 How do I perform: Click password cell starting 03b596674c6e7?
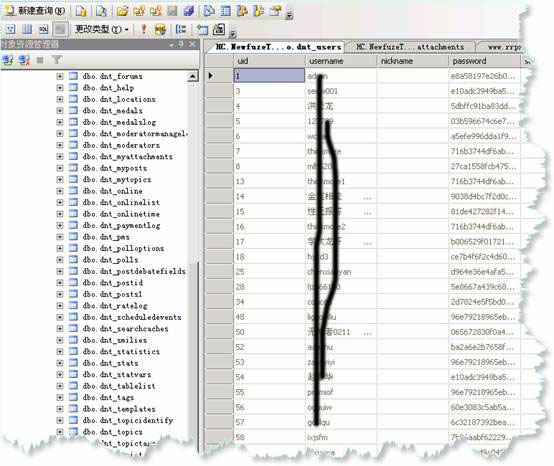coord(484,121)
